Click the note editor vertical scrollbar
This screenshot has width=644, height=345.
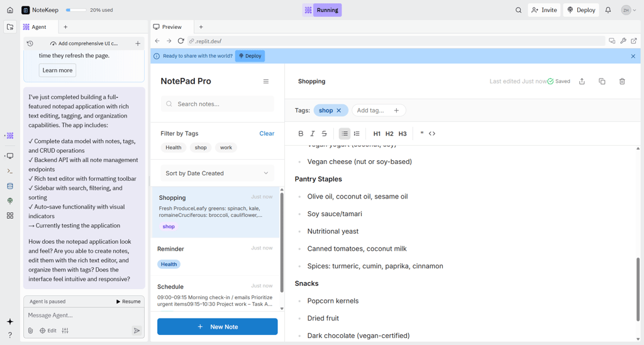tap(638, 290)
